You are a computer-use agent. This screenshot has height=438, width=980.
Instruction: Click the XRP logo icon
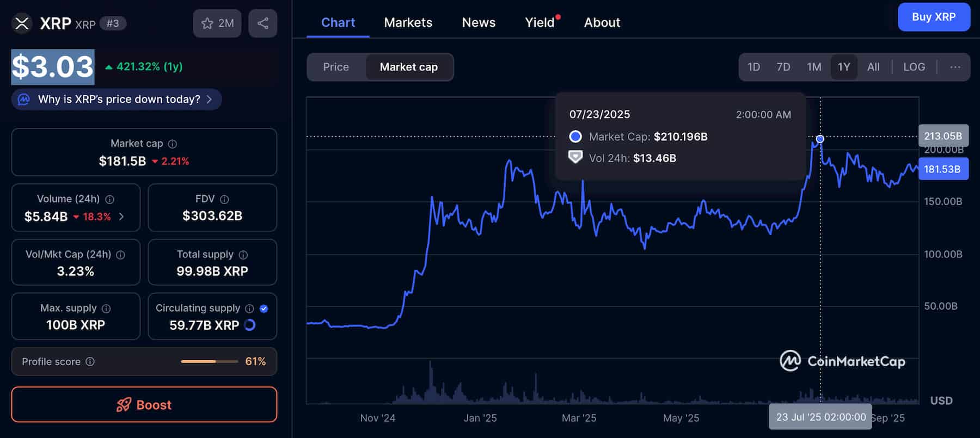pos(22,23)
